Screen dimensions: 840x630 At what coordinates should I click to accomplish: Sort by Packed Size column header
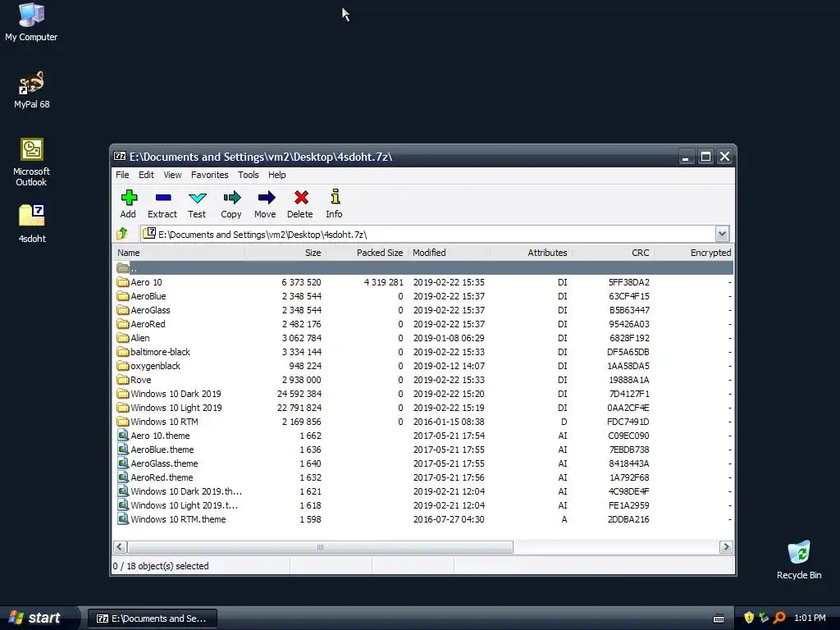point(367,253)
